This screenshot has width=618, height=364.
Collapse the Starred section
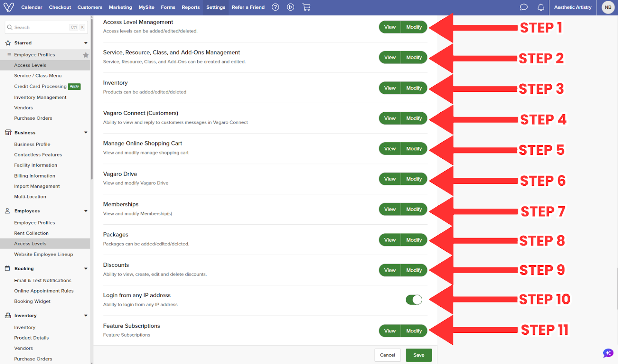(x=86, y=43)
